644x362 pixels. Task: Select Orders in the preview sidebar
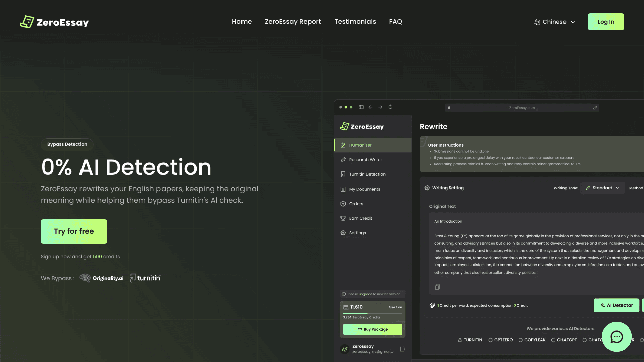point(372,204)
